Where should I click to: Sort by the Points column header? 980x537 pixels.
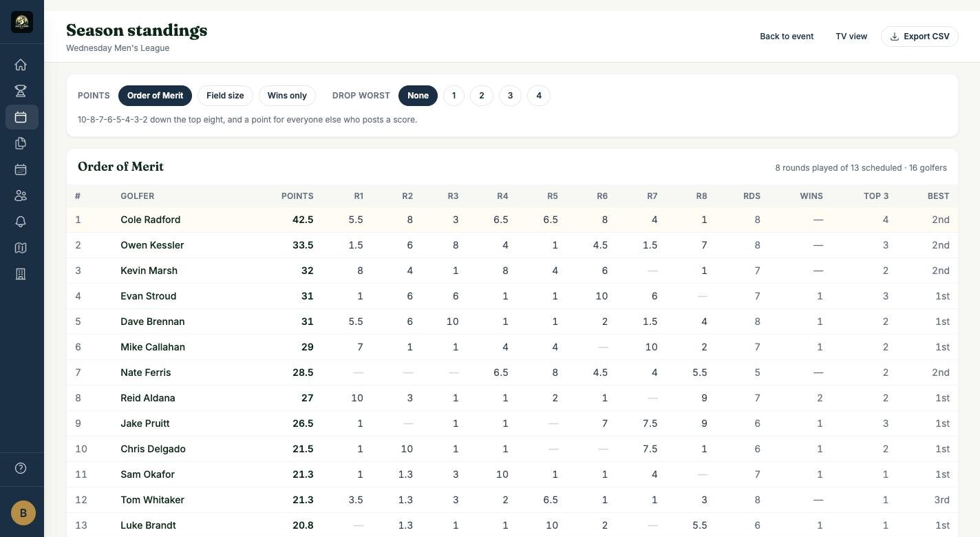point(297,196)
